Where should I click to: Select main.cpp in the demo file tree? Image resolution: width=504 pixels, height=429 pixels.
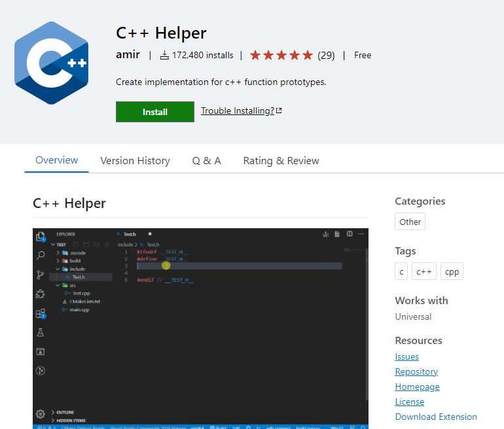click(76, 309)
